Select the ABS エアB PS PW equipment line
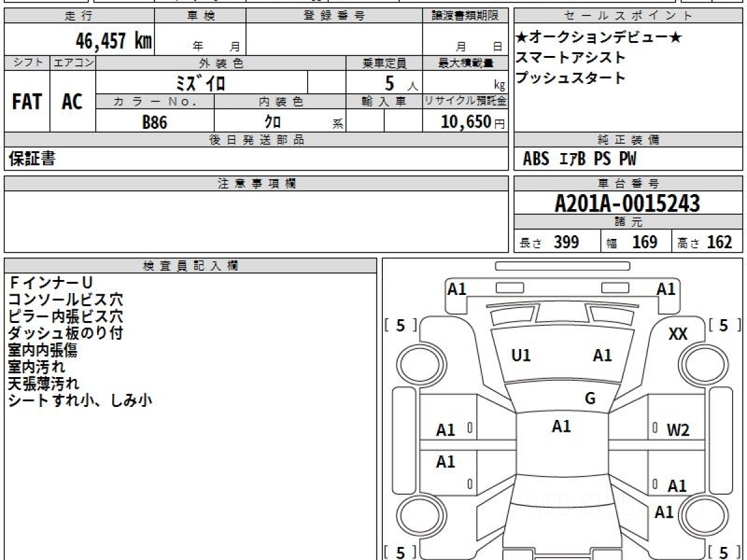The height and width of the screenshot is (560, 747). tap(580, 159)
